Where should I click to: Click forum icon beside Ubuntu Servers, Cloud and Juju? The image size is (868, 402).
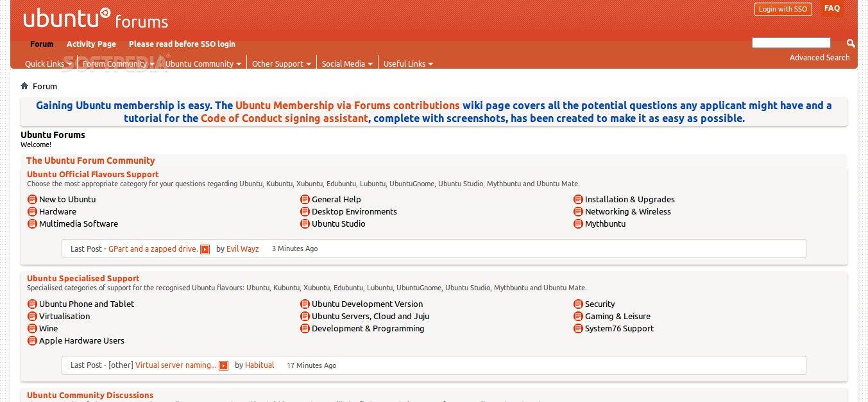305,316
